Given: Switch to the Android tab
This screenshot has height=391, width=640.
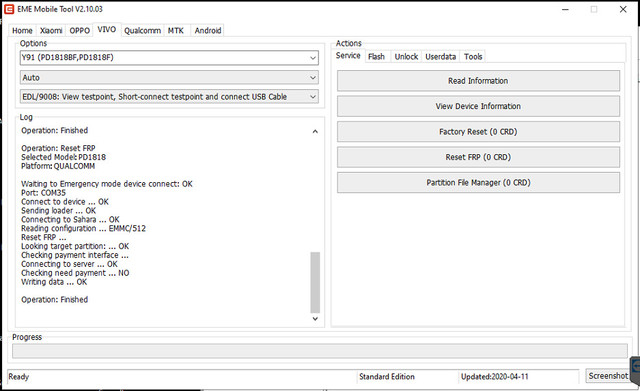Looking at the screenshot, I should tap(208, 31).
